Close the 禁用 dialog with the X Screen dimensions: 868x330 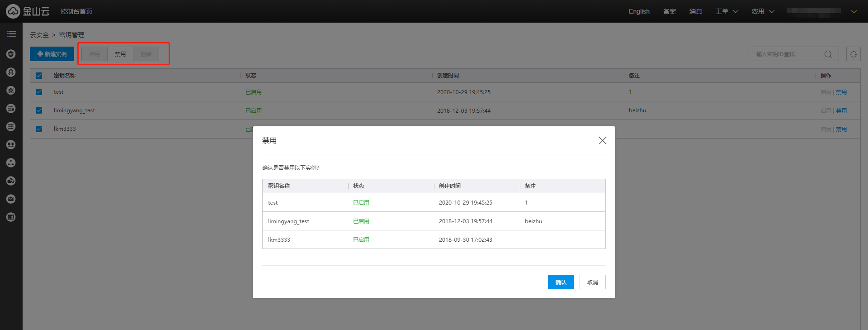click(602, 141)
